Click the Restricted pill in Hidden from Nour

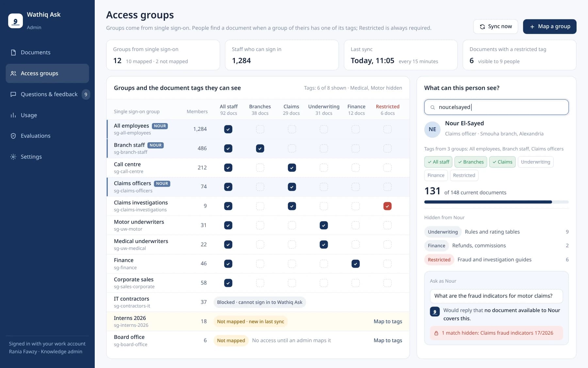439,260
